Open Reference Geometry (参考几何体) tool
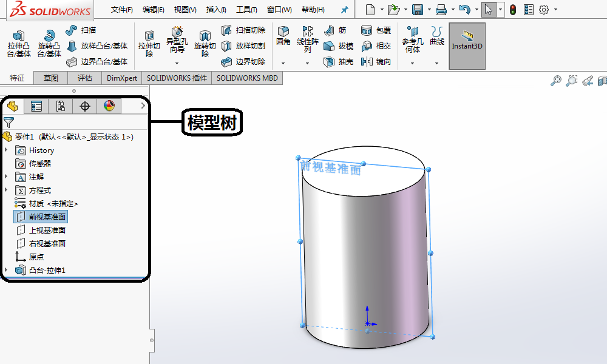Image resolution: width=607 pixels, height=364 pixels. click(413, 40)
